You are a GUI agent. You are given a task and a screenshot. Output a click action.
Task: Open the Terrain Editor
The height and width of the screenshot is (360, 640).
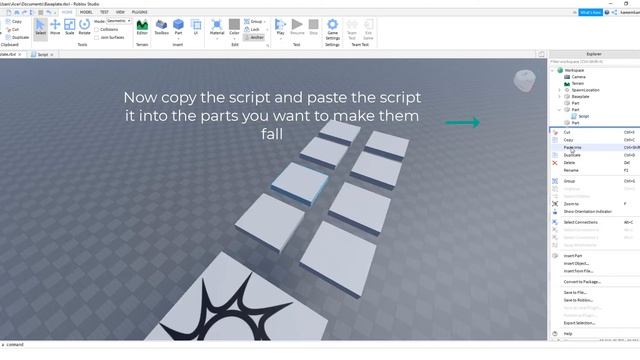[x=142, y=27]
